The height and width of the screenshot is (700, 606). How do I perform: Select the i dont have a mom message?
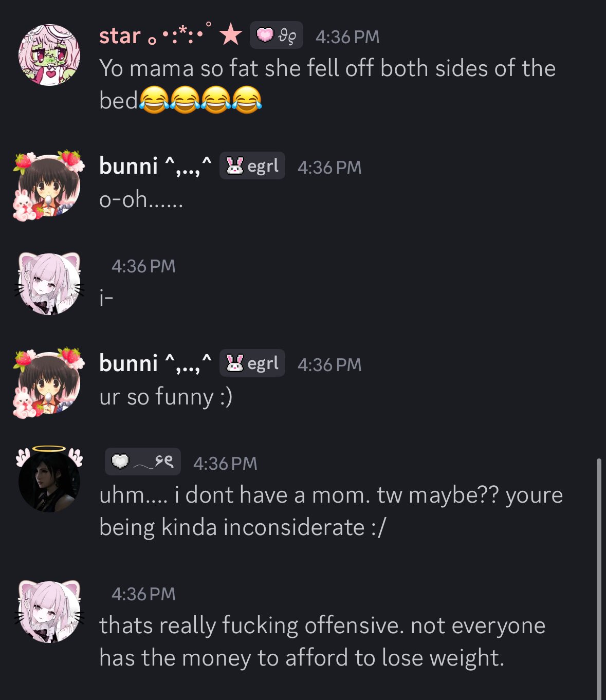331,511
